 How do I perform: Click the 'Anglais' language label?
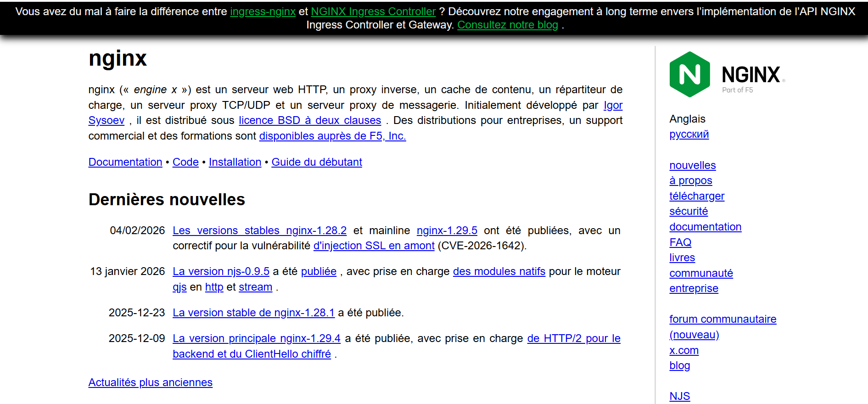687,119
